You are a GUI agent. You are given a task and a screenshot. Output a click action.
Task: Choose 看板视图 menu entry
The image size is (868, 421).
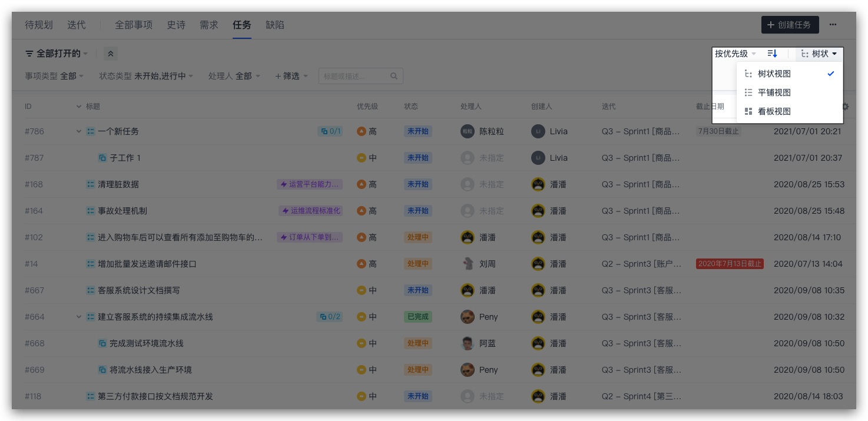click(790, 111)
